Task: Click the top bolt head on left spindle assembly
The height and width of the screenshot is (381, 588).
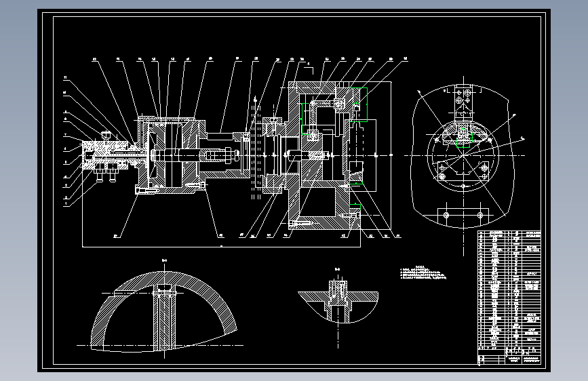Action: (106, 134)
